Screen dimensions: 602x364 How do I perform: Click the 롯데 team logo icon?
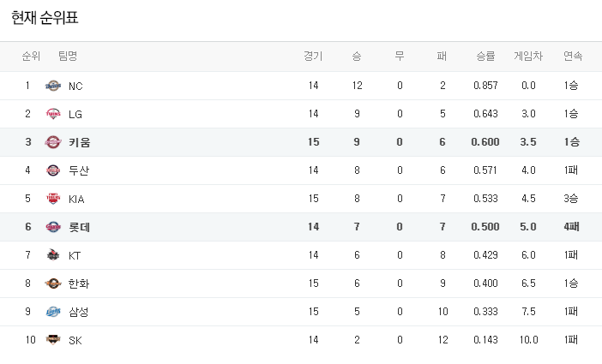point(53,227)
